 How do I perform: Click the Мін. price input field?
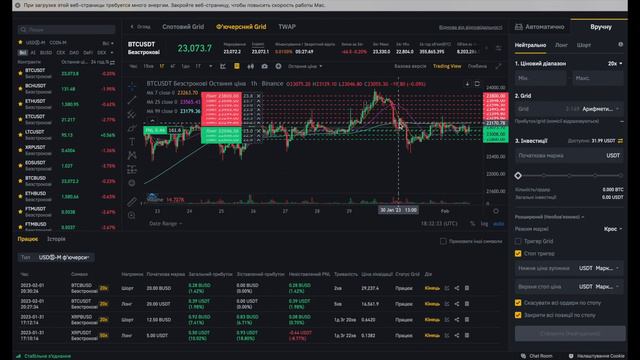click(540, 78)
